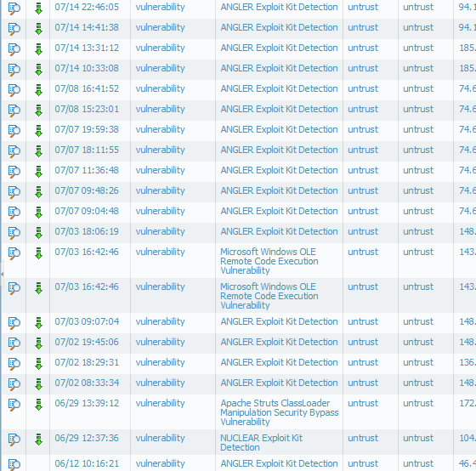Click green arrow for 07/02 18:29:31 row

[38, 364]
